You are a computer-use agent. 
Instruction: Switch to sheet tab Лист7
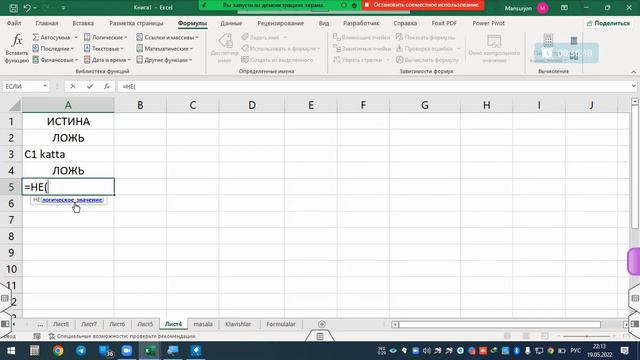click(x=89, y=324)
